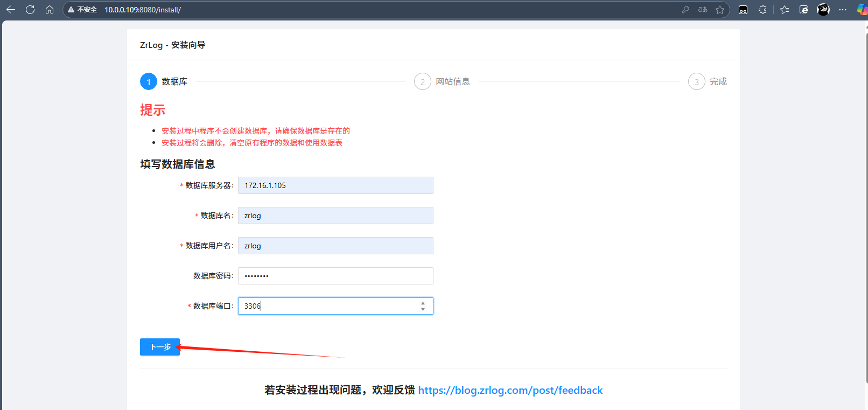The height and width of the screenshot is (410, 868).
Task: Decrease the port number with down arrow
Action: (x=423, y=309)
